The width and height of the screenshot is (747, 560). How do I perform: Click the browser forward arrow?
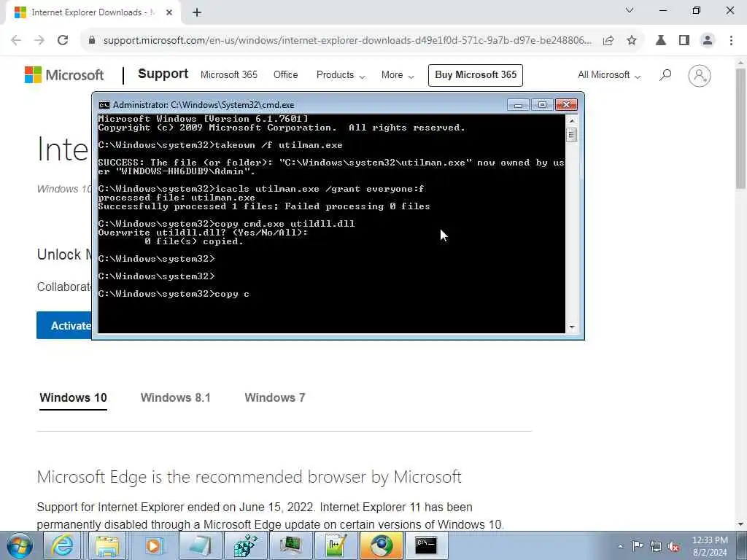tap(39, 41)
